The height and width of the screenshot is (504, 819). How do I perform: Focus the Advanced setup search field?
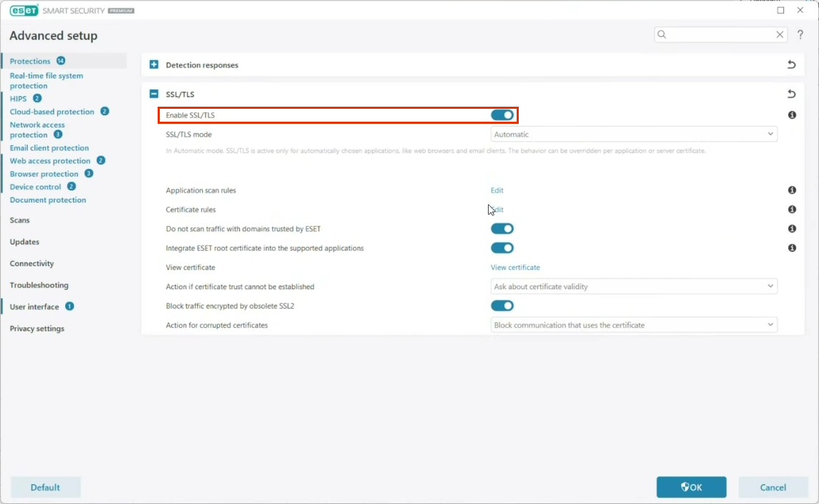click(719, 34)
